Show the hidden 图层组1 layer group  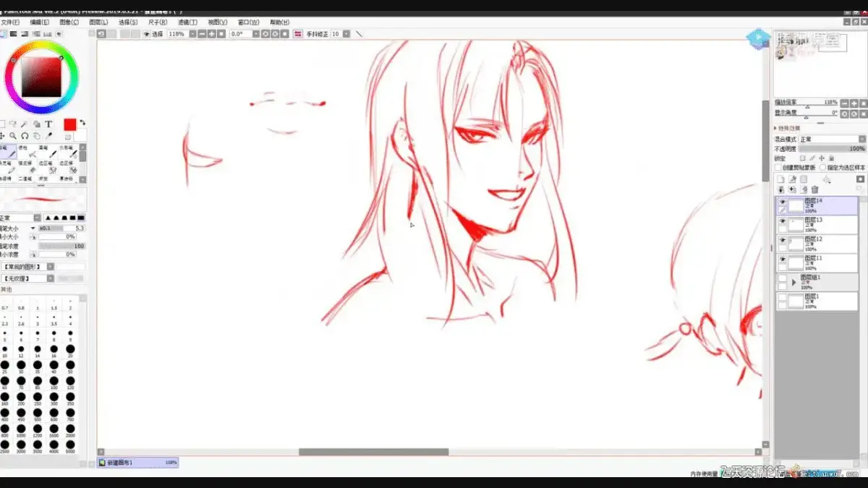click(782, 278)
